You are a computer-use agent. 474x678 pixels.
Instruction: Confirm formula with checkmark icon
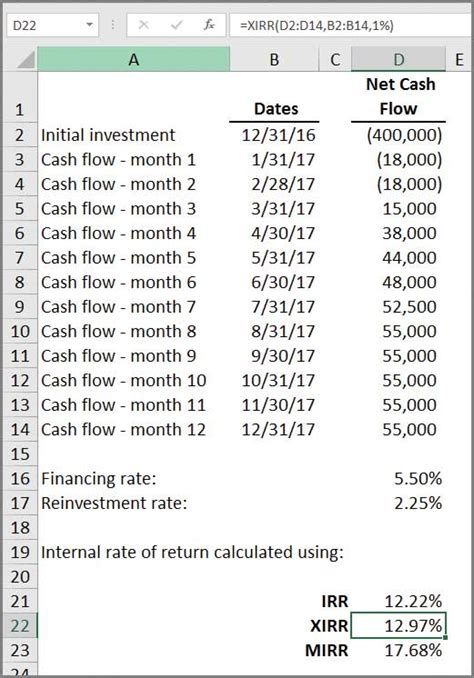pos(176,26)
